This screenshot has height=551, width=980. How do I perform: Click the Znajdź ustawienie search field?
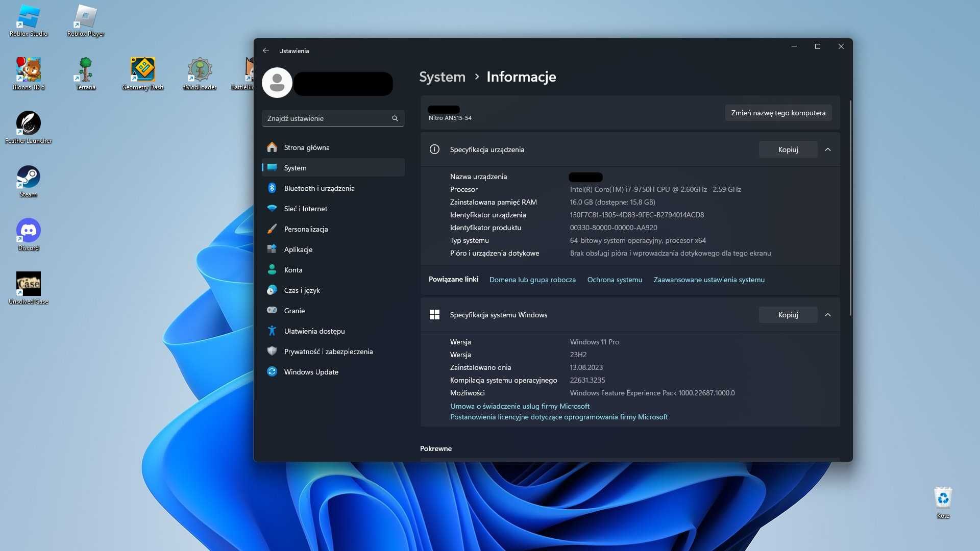tap(333, 118)
